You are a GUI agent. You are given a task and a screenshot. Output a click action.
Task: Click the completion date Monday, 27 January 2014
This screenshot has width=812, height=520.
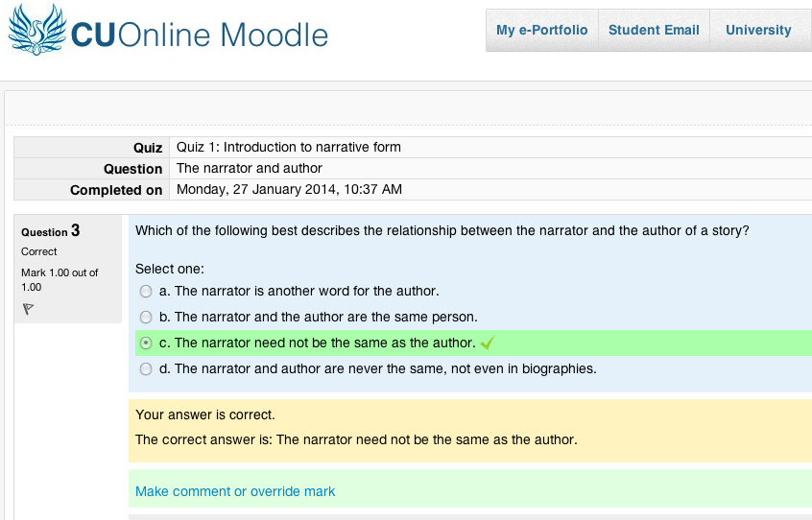pyautogui.click(x=289, y=189)
